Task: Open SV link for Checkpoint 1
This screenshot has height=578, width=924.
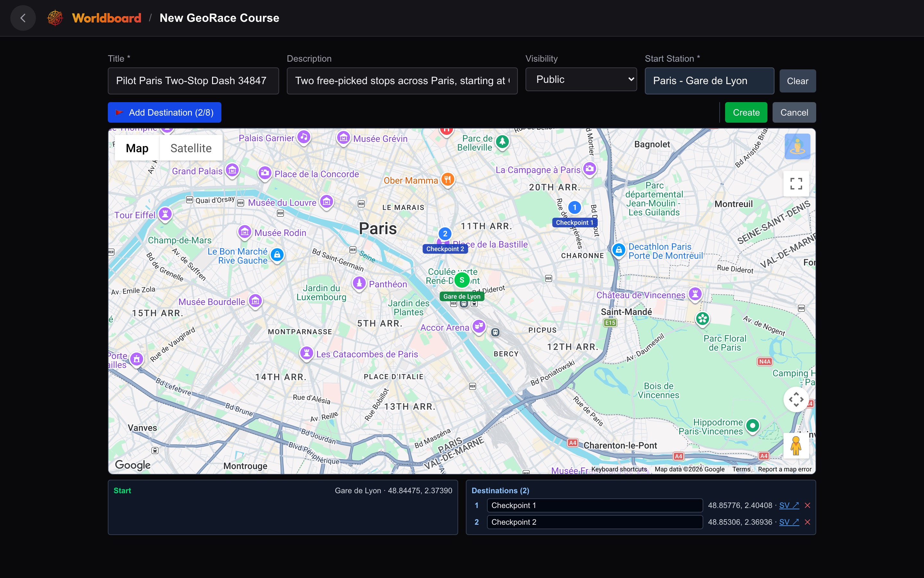Action: 789,505
